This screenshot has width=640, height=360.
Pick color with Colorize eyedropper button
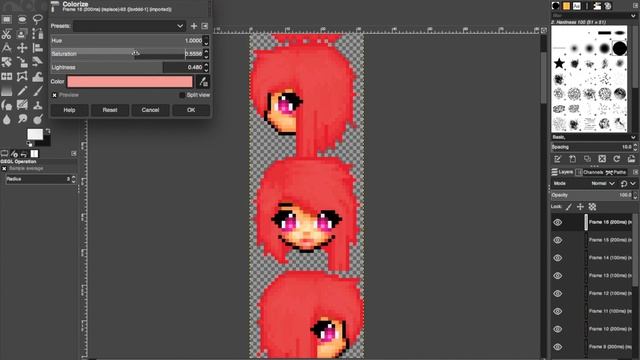[x=203, y=82]
